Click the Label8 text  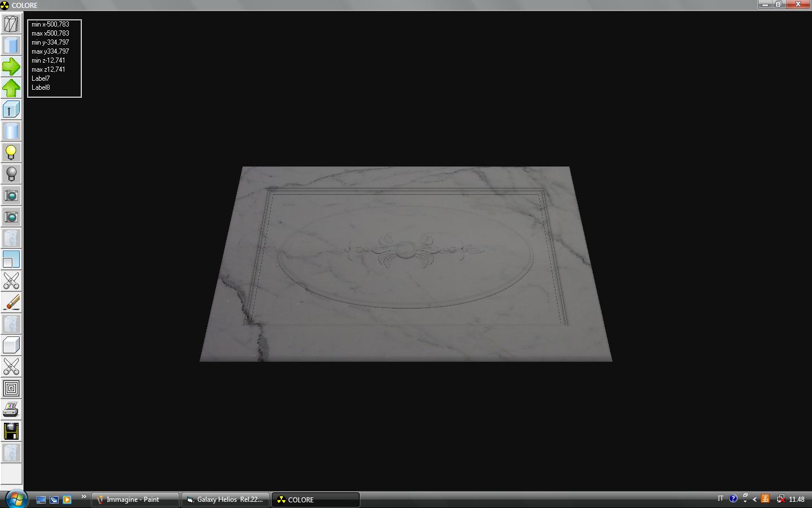(x=41, y=87)
